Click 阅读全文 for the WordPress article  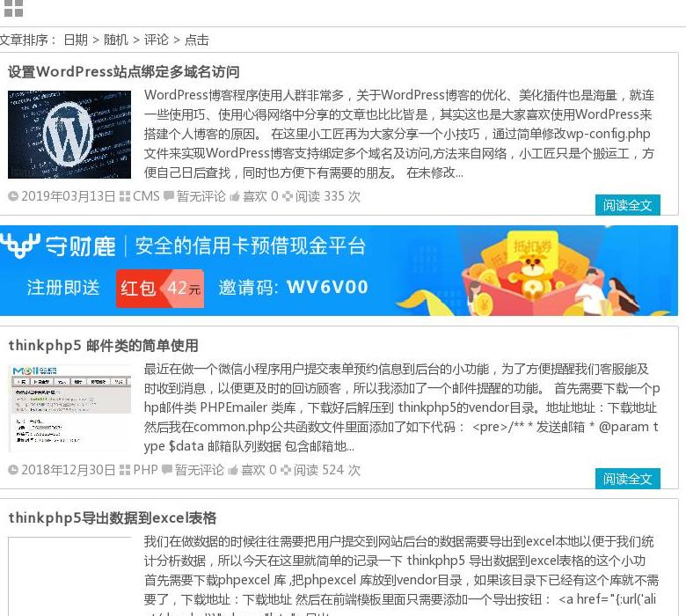click(627, 205)
